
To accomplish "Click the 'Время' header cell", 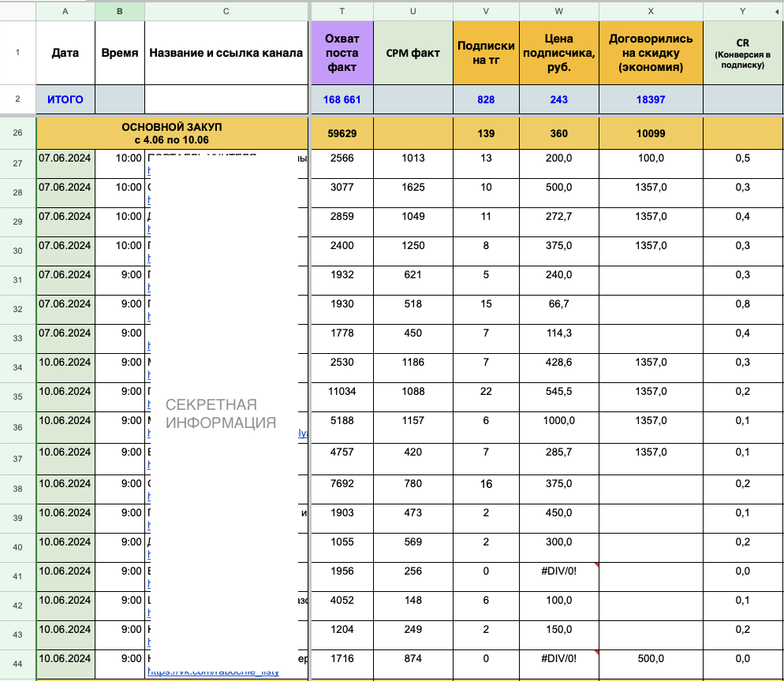I will coord(120,53).
